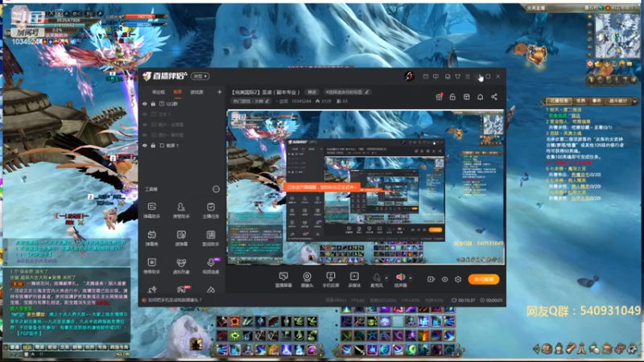This screenshot has width=644, height=362.
Task: Open the 弹幕秀 tool
Action: 151,237
